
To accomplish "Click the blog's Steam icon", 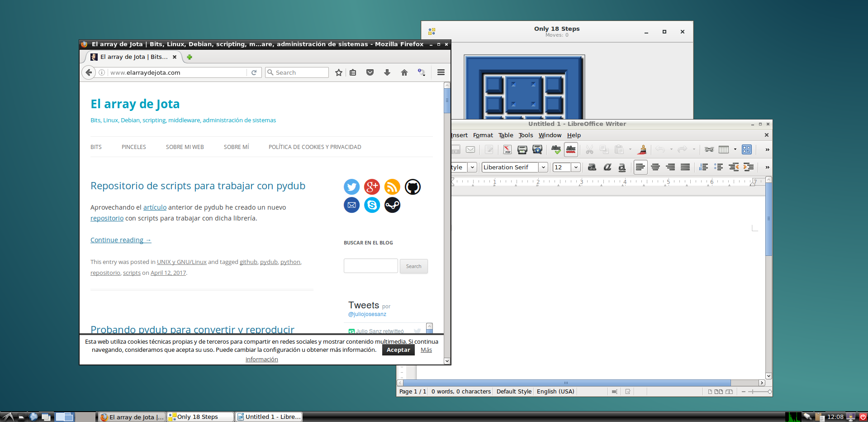I will (392, 205).
